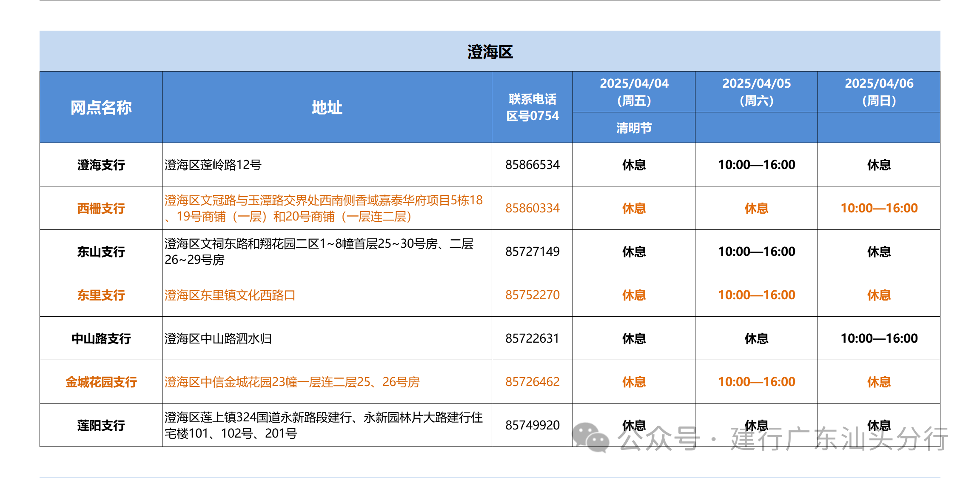Click address 澄海区蓬岭路12号

[213, 165]
